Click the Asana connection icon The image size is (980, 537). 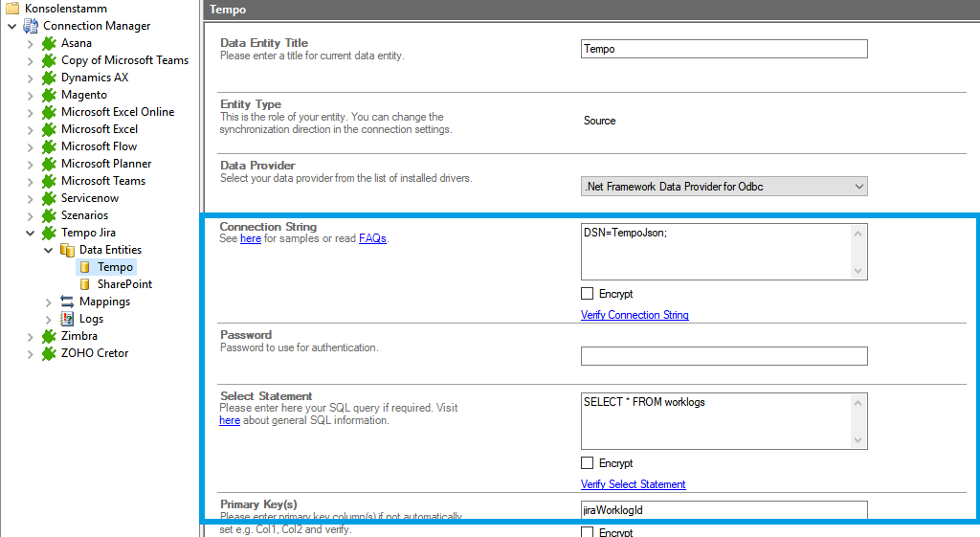[49, 43]
